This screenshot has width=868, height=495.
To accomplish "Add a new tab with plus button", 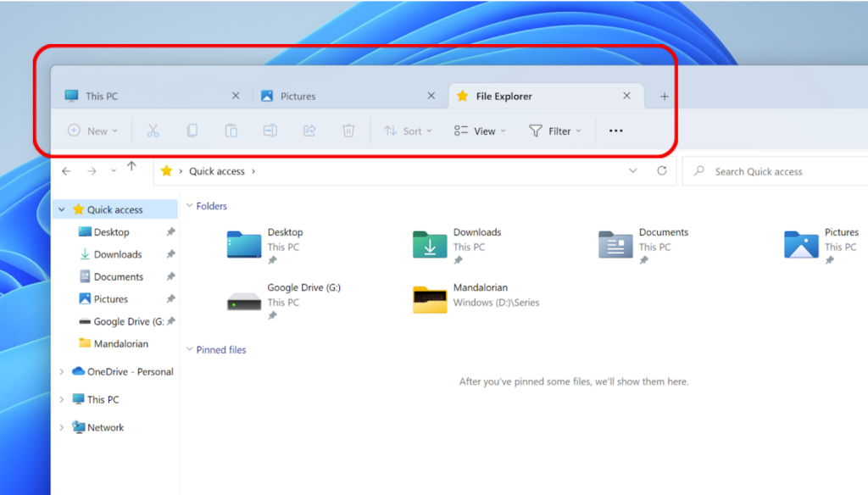I will tap(665, 97).
